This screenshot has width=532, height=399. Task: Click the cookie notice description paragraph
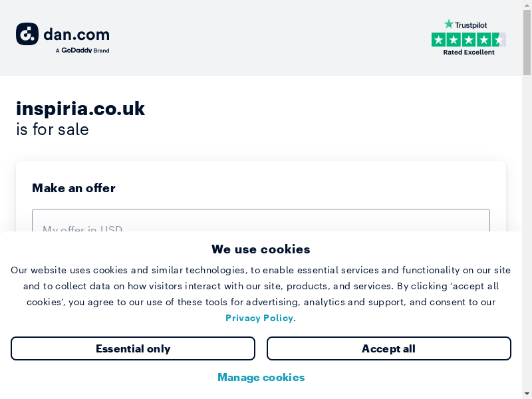(261, 286)
